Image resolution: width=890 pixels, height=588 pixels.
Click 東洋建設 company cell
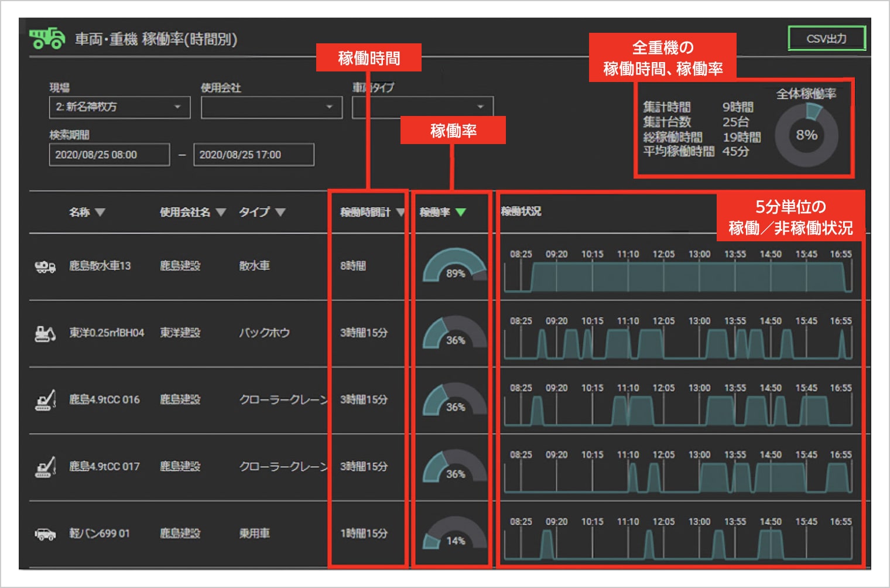tap(180, 333)
